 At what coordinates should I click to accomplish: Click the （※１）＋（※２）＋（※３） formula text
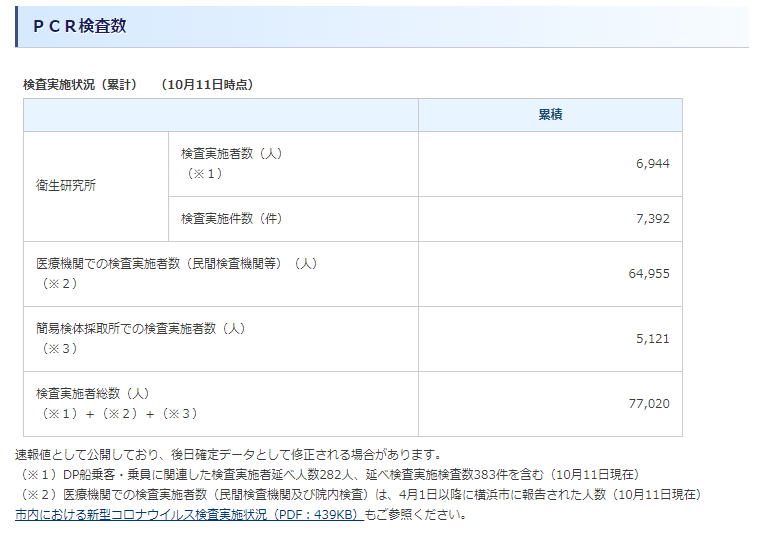click(119, 414)
